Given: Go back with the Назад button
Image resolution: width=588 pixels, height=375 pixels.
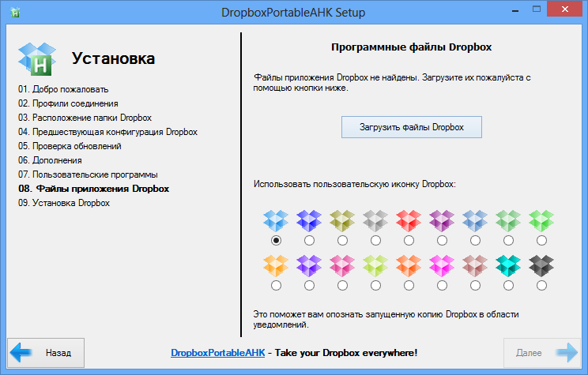Looking at the screenshot, I should [x=46, y=353].
